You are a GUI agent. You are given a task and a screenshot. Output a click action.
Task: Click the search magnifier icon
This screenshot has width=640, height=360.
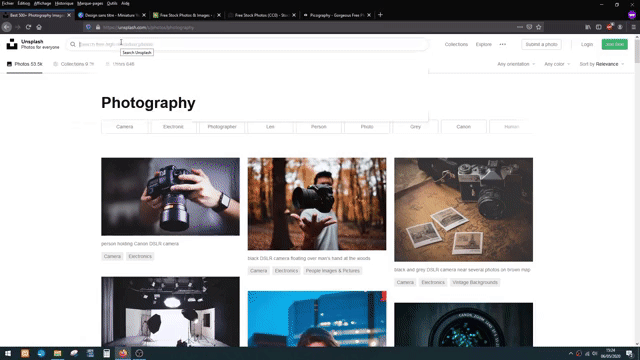73,44
